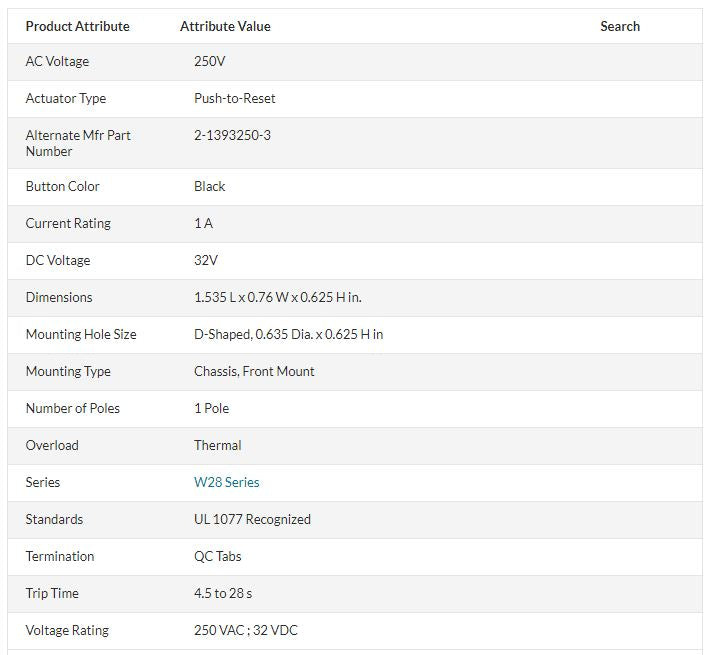Click the Product Attribute column header
This screenshot has width=710, height=655.
click(77, 26)
